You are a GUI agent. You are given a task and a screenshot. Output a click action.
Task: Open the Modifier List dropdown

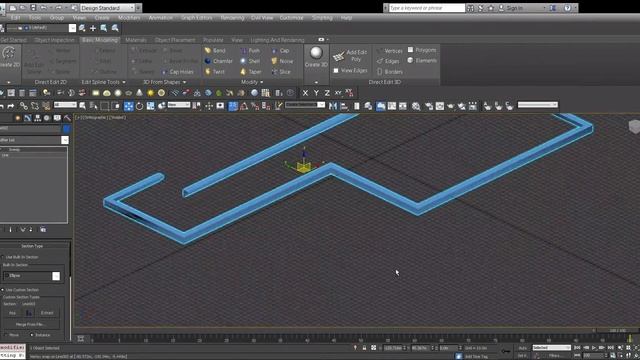(64, 140)
